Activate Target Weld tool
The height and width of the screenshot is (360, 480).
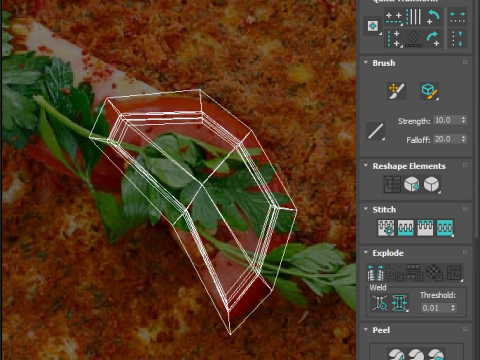[x=379, y=303]
